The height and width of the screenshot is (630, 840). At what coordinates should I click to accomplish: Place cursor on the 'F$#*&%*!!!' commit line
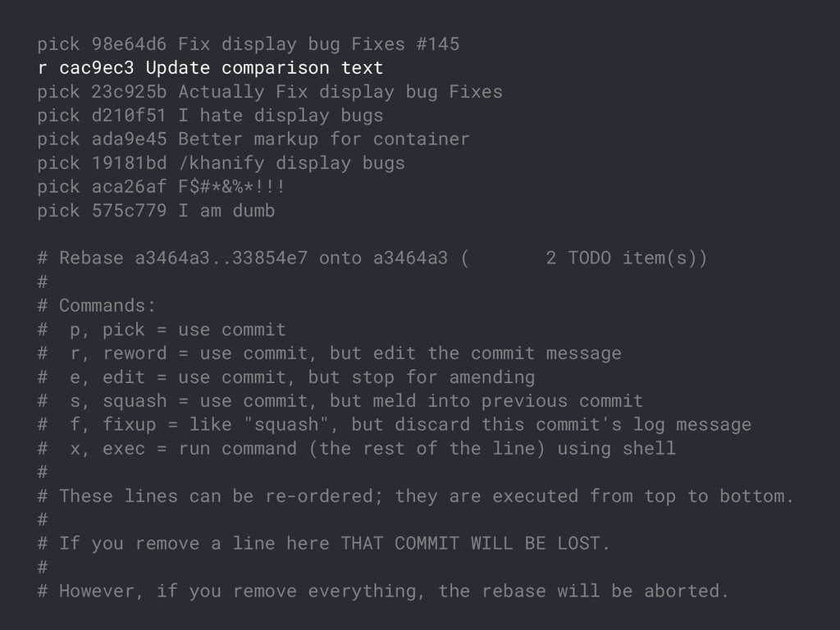(x=162, y=187)
